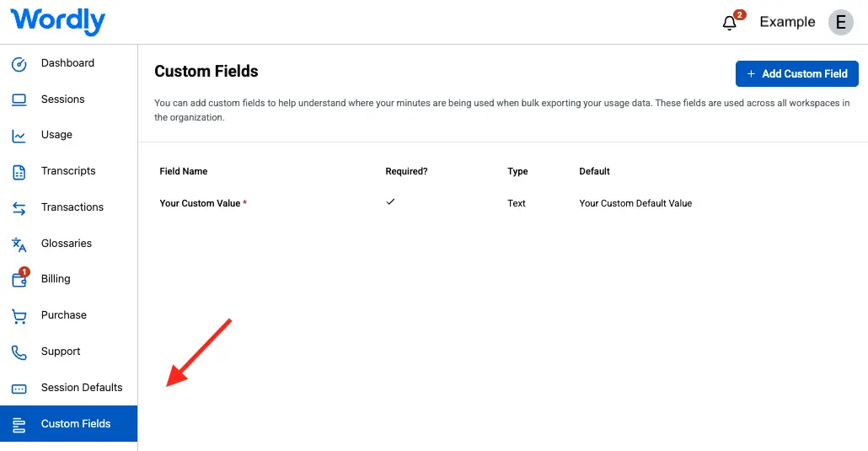Image resolution: width=868 pixels, height=451 pixels.
Task: Click the Required checkmark for Your Custom Value
Action: click(x=390, y=201)
